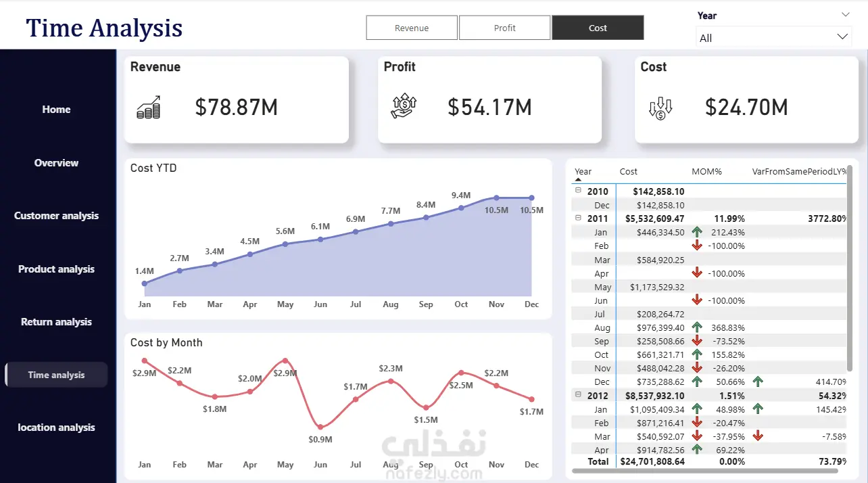Click the green up arrow in Jan 2011 row

(697, 232)
